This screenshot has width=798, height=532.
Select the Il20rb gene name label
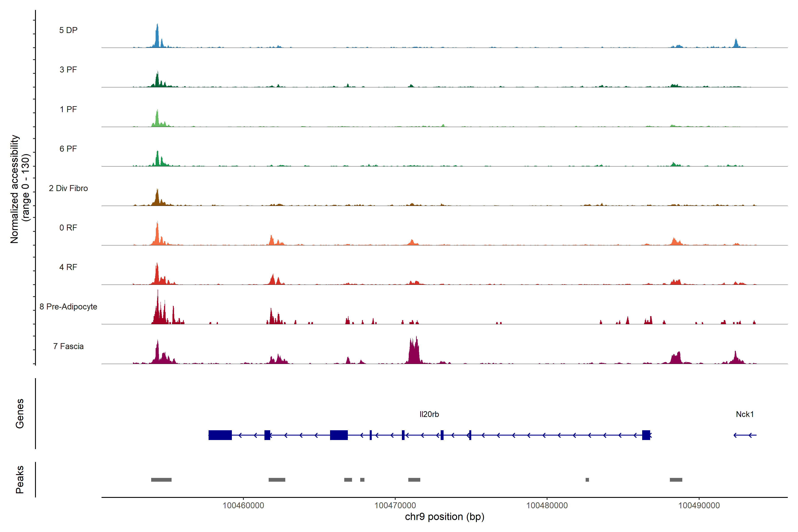[429, 414]
